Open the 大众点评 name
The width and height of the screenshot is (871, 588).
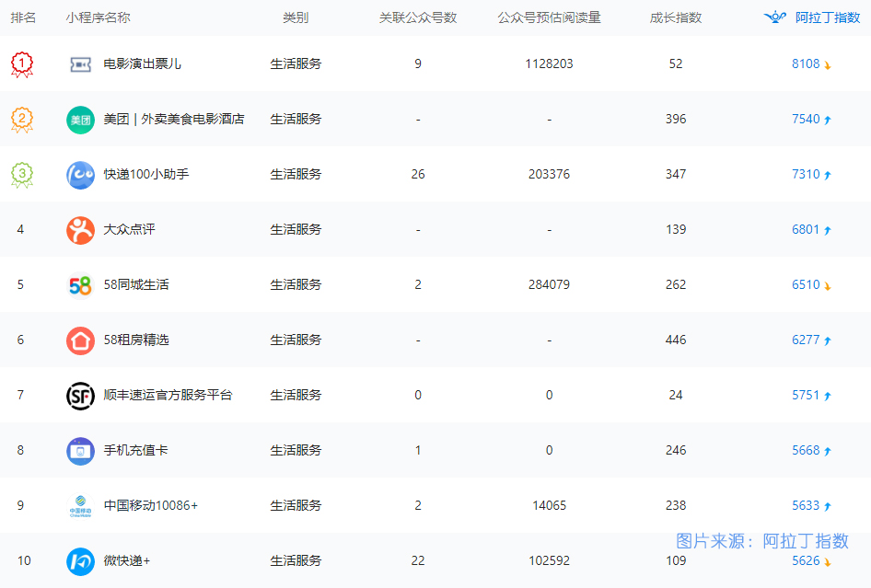tap(130, 229)
